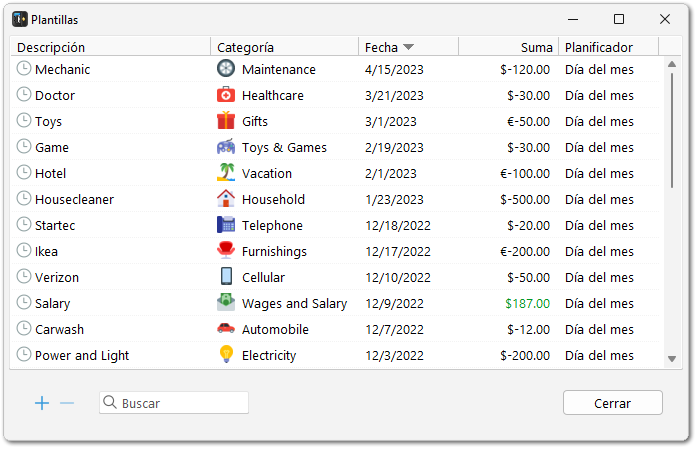
Task: Click the date 12/18/2022
Action: click(398, 225)
